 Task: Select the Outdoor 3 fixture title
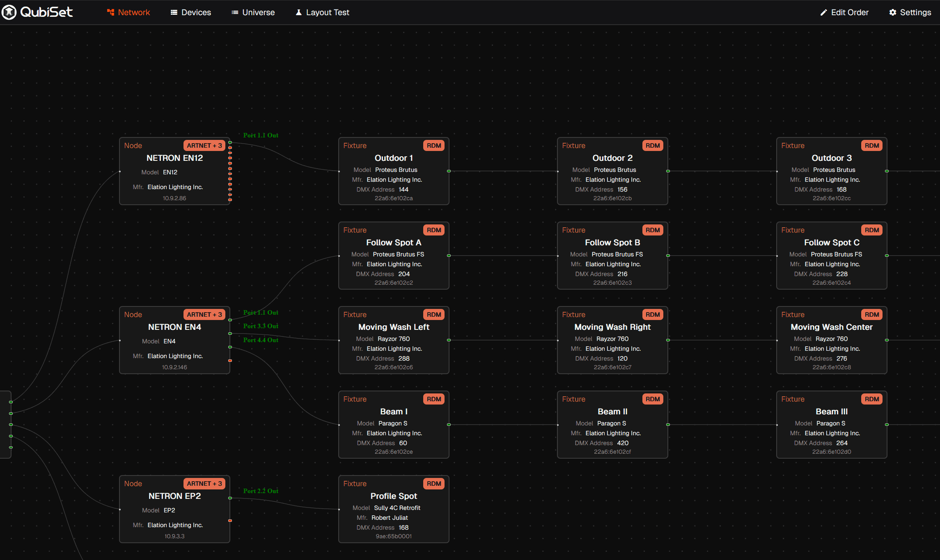click(x=832, y=158)
